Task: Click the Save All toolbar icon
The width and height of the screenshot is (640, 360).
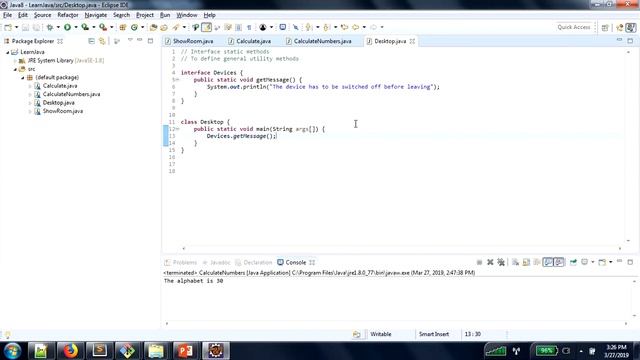Action: pyautogui.click(x=36, y=27)
